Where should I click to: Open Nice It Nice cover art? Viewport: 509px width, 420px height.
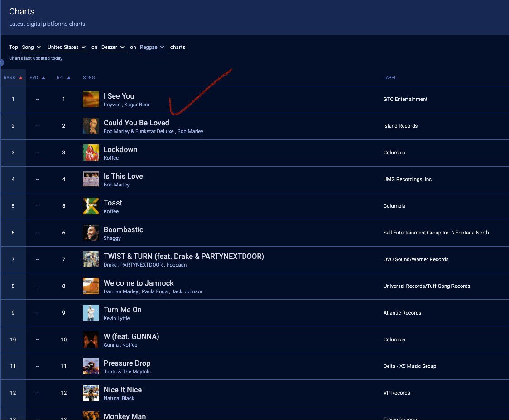[91, 393]
